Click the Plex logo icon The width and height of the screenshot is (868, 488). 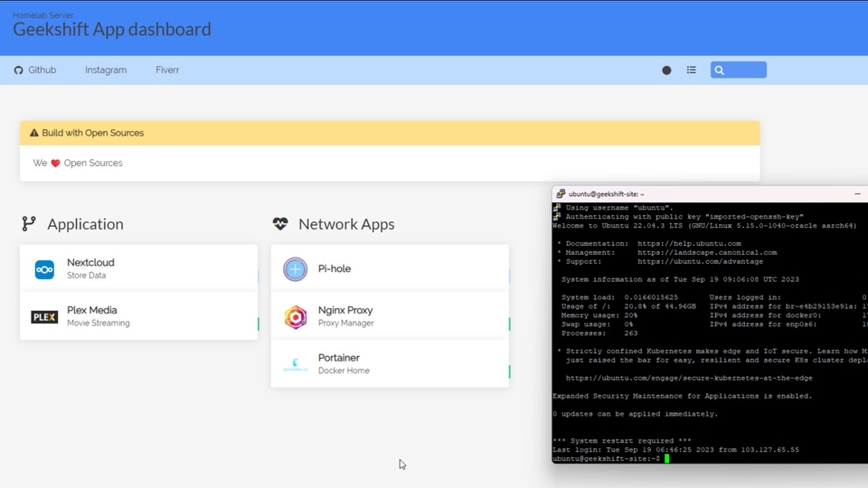[44, 317]
